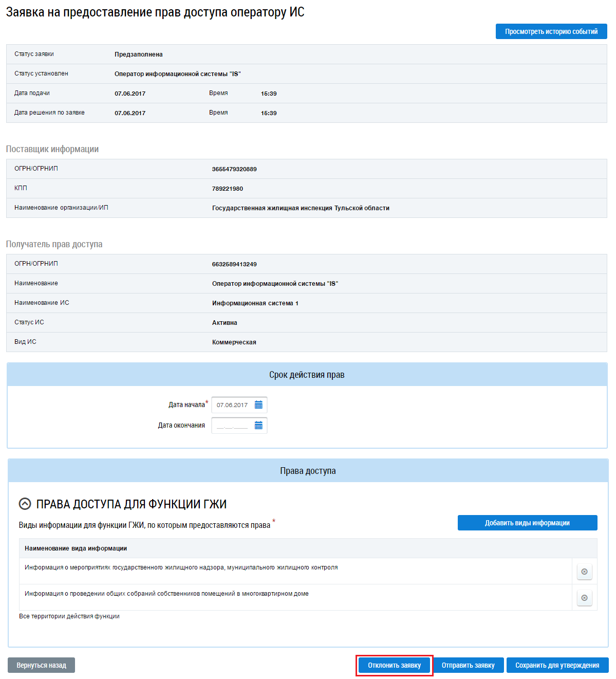Viewport: 616px width, 679px height.
Task: Click Вернуться назад button
Action: pos(41,665)
